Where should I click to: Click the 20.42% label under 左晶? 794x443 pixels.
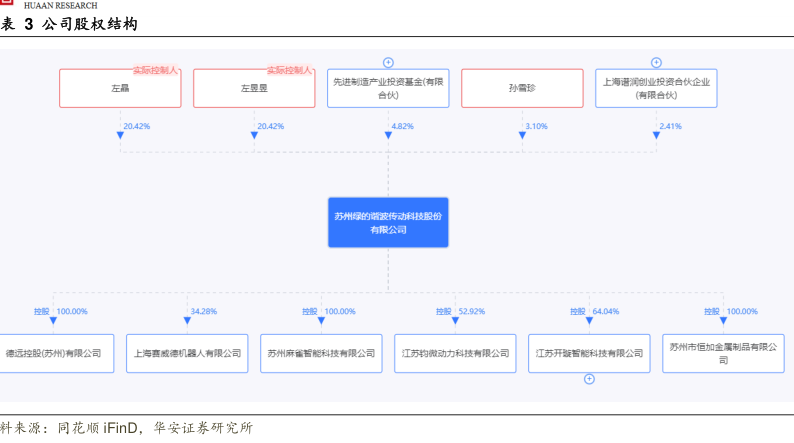point(137,126)
